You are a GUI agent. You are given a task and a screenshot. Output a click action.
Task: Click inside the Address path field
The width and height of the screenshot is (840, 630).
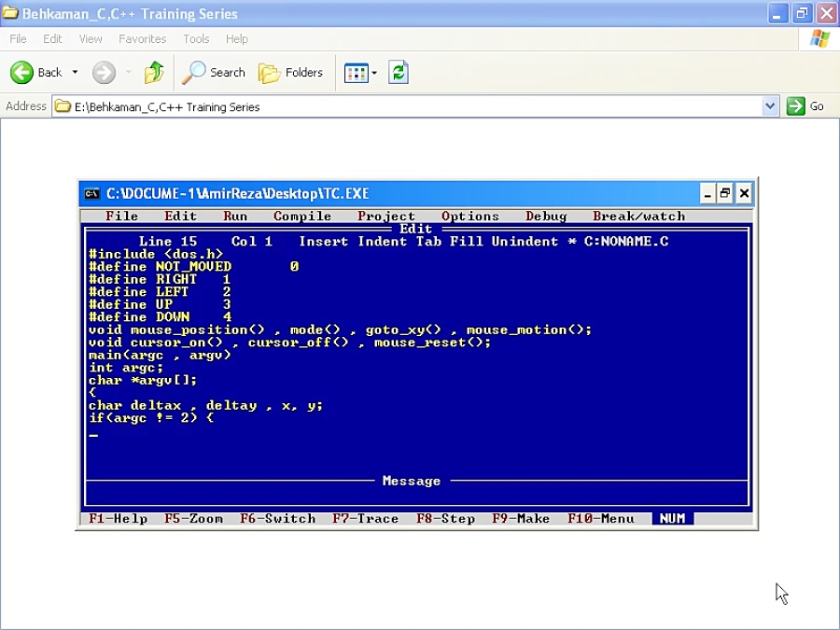click(x=411, y=106)
